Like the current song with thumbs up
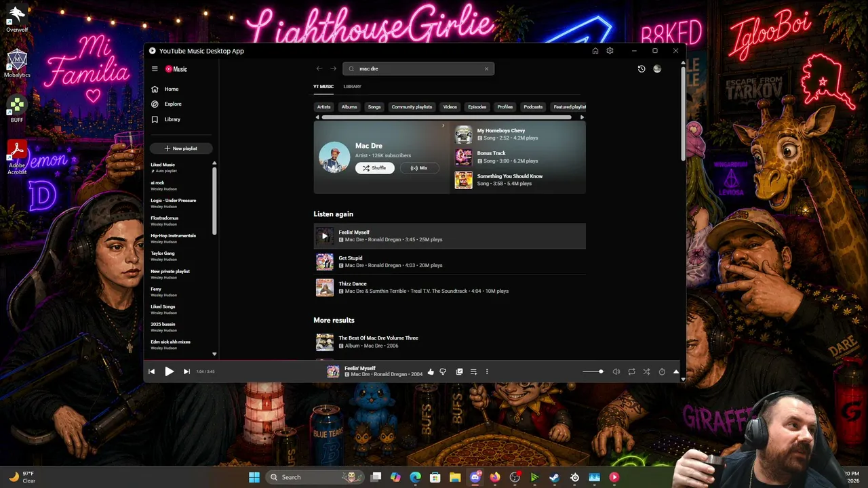Image resolution: width=868 pixels, height=488 pixels. pos(431,371)
